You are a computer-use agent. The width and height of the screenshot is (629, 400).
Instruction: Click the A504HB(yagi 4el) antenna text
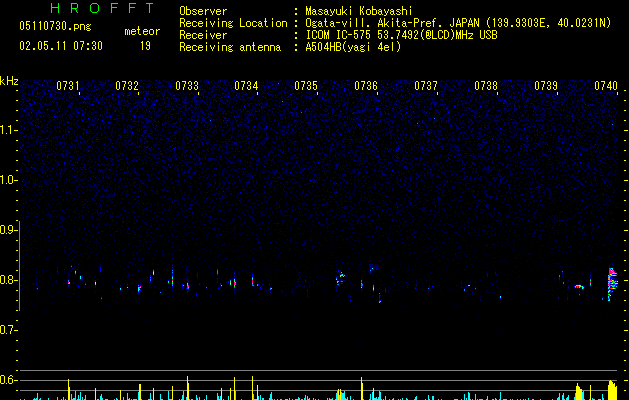tap(353, 47)
